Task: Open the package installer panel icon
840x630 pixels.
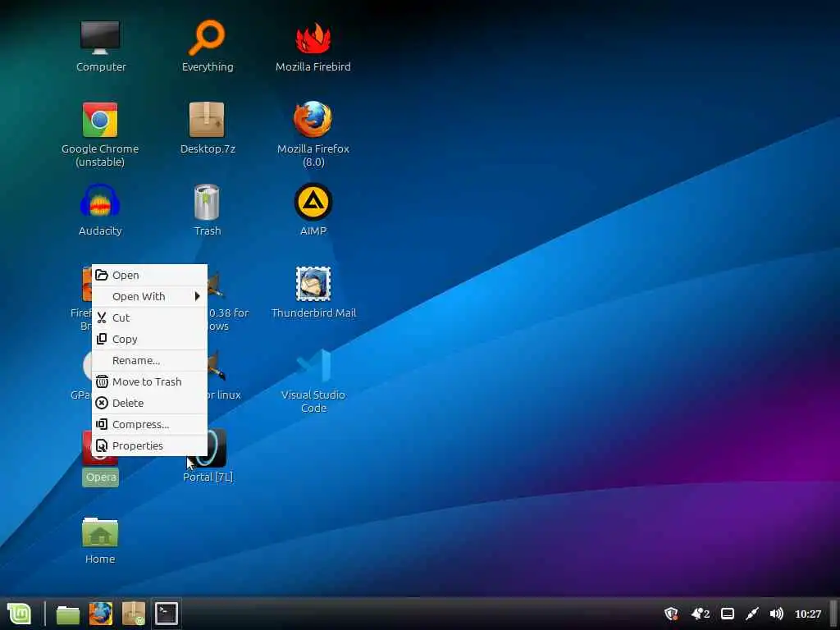Action: 134,614
